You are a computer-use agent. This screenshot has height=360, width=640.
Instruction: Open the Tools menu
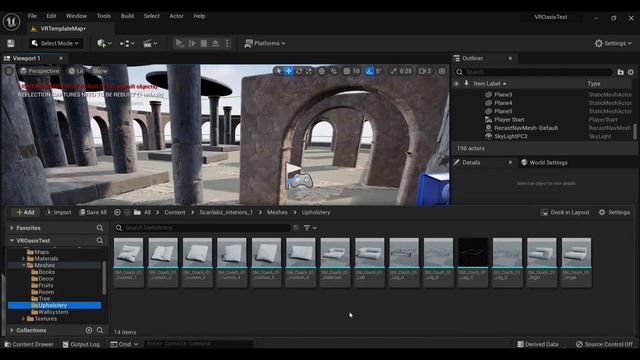pos(104,16)
